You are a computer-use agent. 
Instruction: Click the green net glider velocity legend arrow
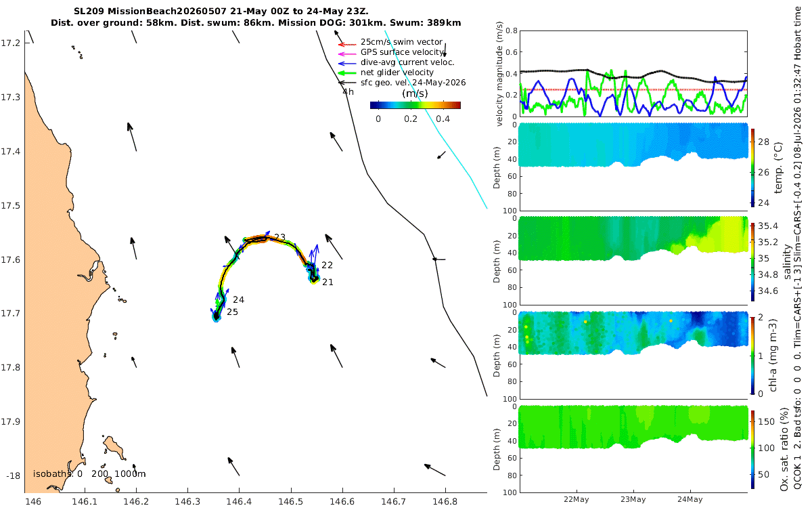click(x=346, y=72)
